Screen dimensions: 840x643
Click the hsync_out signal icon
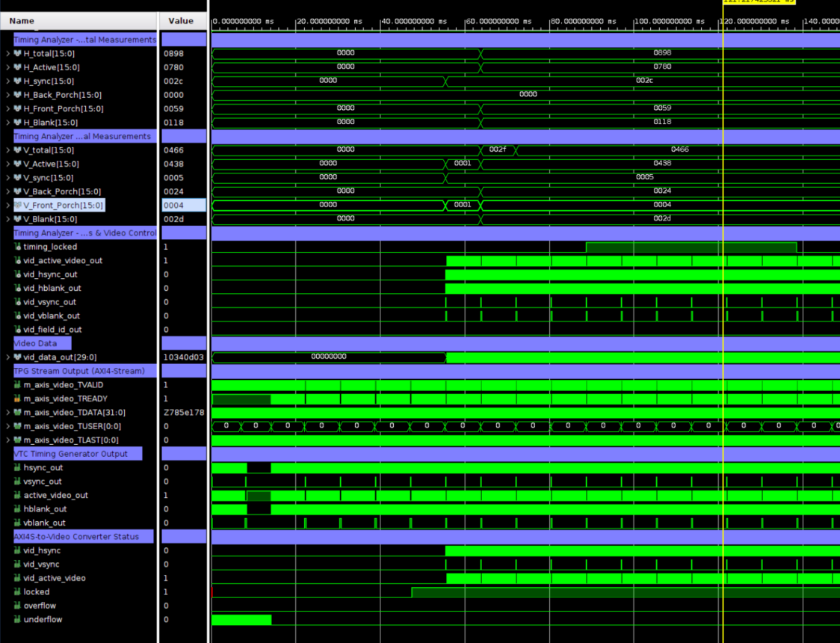(x=18, y=468)
